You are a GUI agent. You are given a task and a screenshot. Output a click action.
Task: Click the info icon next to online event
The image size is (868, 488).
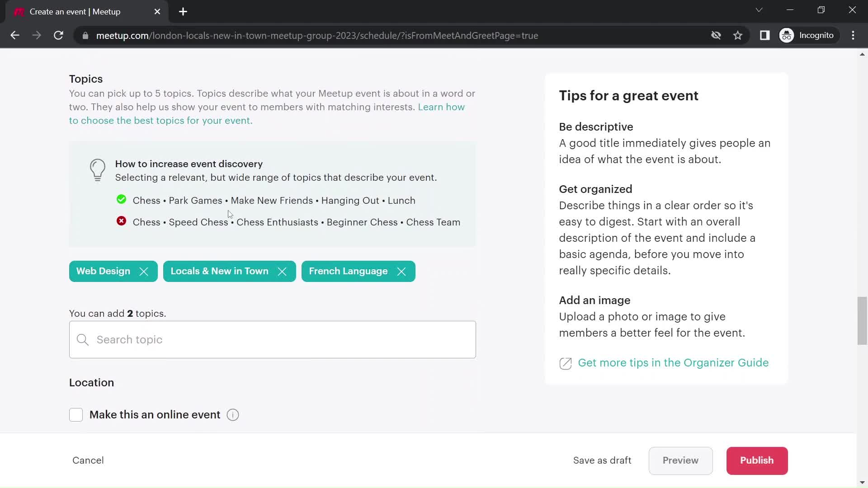[233, 415]
